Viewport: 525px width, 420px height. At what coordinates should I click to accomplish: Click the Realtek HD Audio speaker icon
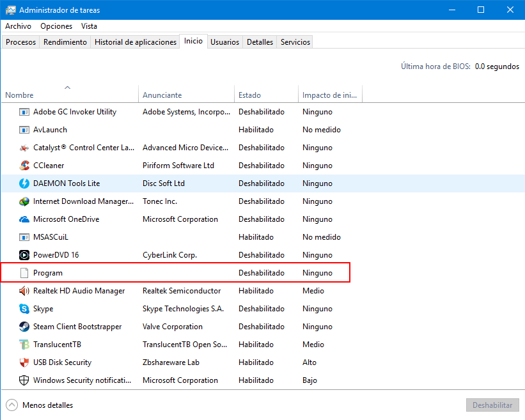(x=24, y=291)
